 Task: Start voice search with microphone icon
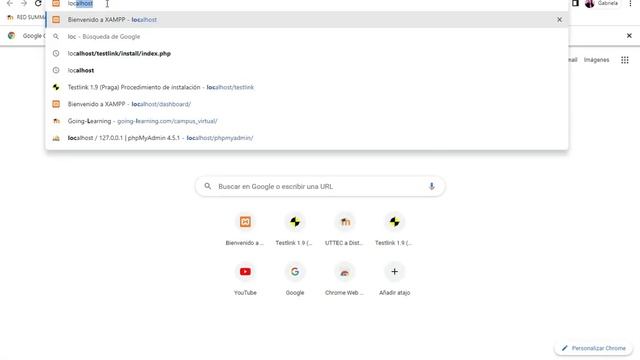(x=431, y=186)
